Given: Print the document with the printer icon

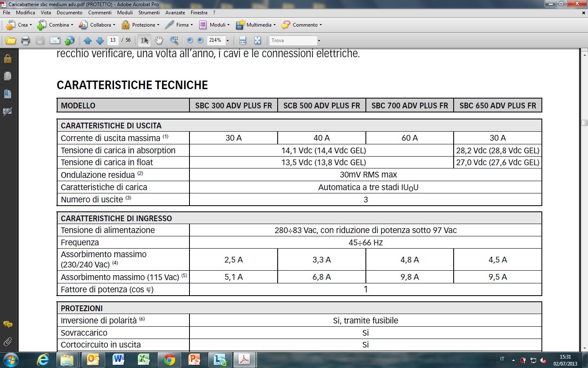Looking at the screenshot, I should [25, 40].
